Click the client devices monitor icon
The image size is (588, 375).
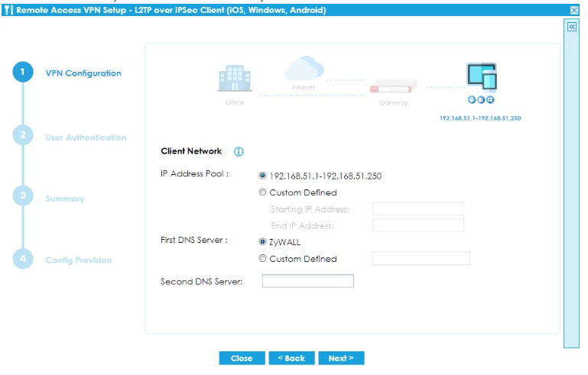tap(482, 79)
